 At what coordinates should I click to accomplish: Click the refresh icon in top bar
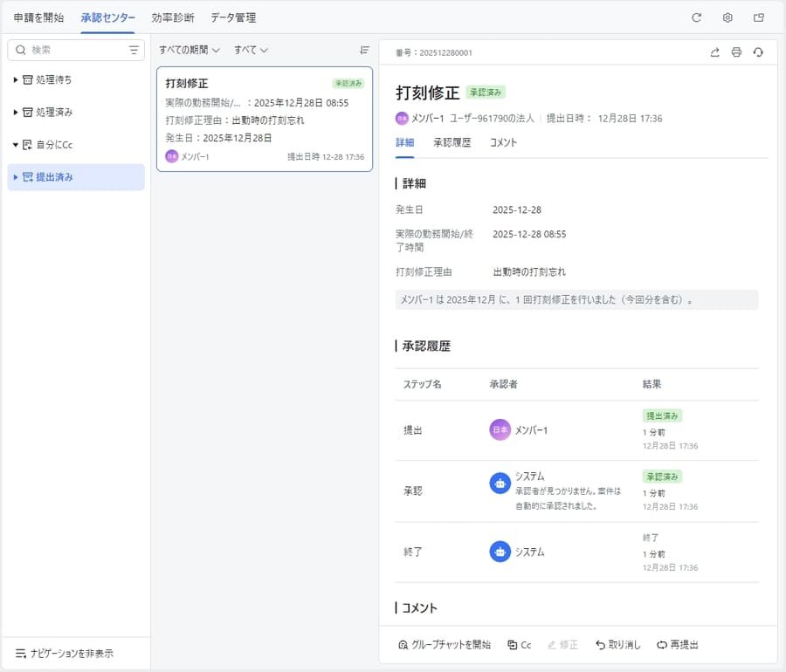(x=696, y=17)
